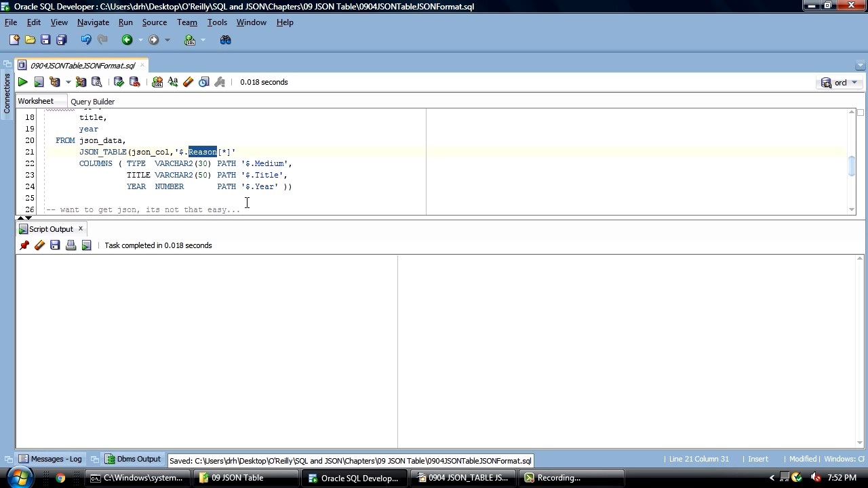This screenshot has width=868, height=488.
Task: Click the binoculars Find DB Object icon
Action: click(x=226, y=40)
